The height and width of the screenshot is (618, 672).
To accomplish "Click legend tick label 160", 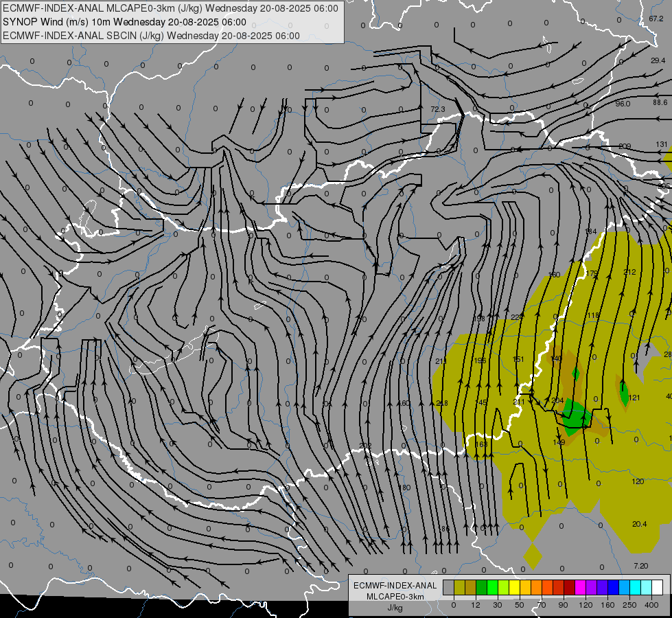I will tap(607, 605).
